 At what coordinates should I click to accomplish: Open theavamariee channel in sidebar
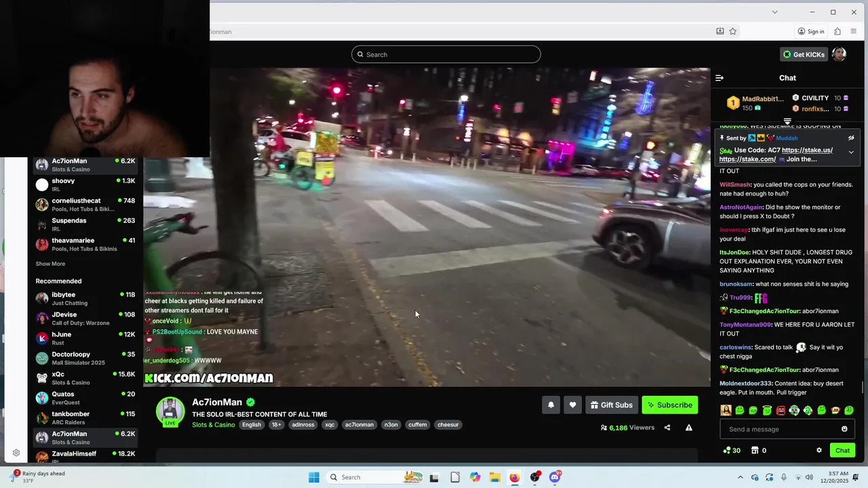point(86,244)
